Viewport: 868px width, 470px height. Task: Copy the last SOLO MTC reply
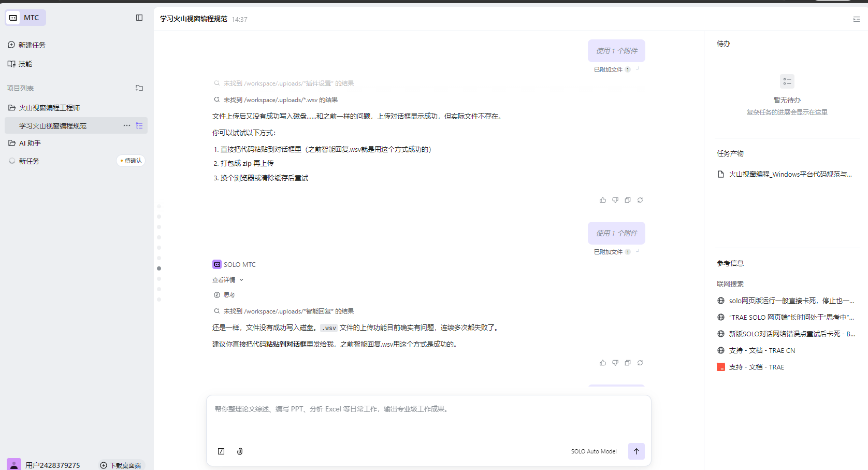[628, 363]
